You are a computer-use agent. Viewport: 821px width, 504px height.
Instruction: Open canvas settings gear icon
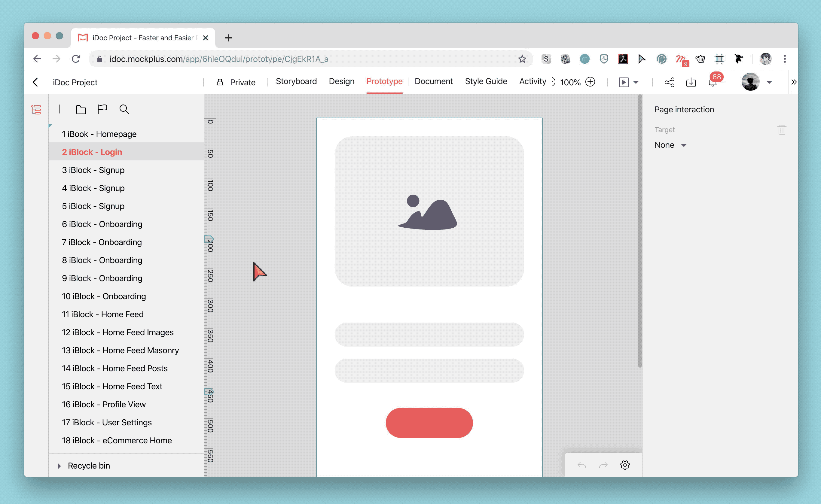[624, 465]
